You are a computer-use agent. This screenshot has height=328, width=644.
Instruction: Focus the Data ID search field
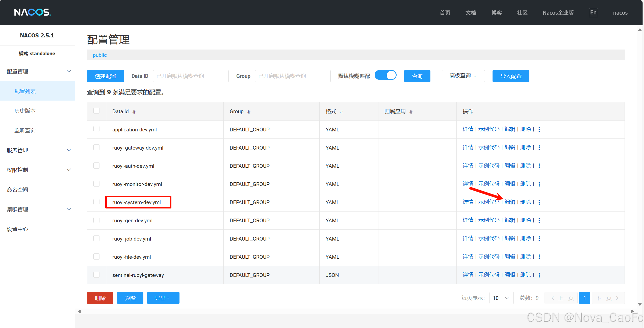tap(191, 76)
